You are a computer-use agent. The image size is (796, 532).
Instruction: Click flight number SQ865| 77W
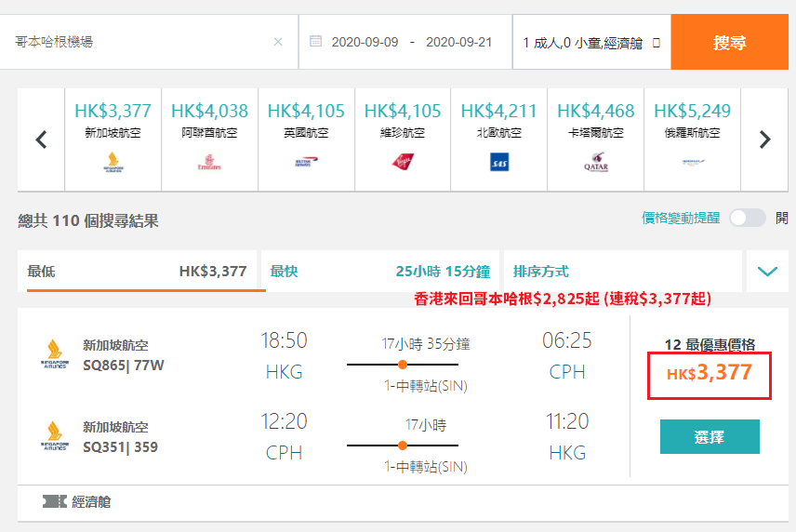tap(124, 366)
